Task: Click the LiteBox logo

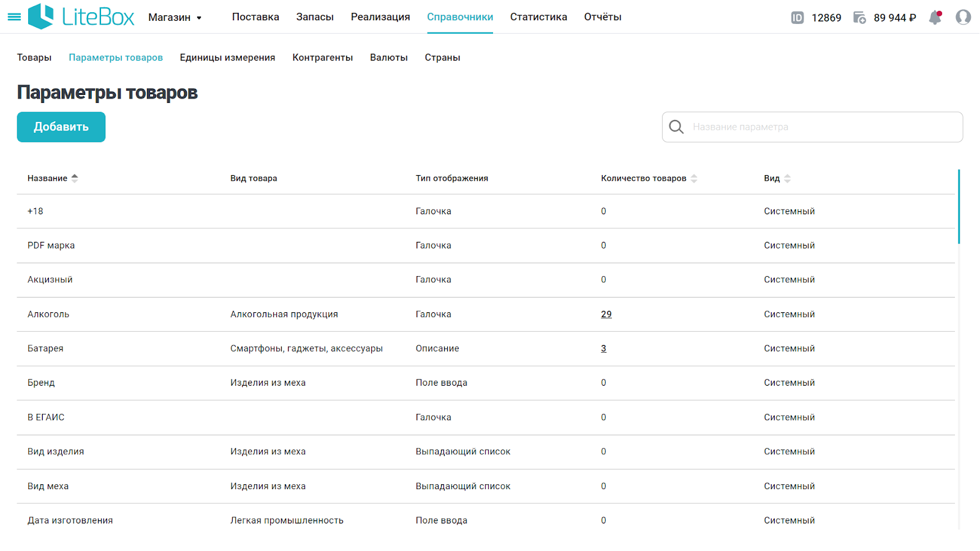Action: point(81,17)
